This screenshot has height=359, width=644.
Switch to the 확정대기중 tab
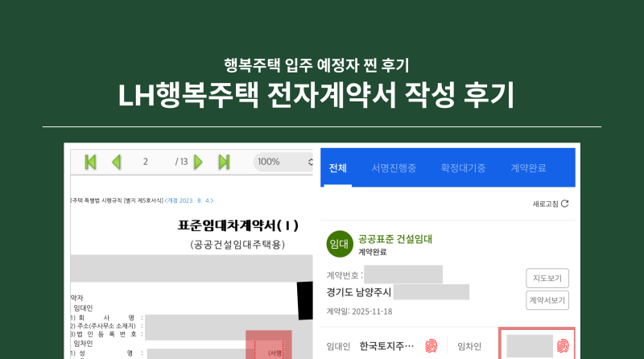[463, 168]
